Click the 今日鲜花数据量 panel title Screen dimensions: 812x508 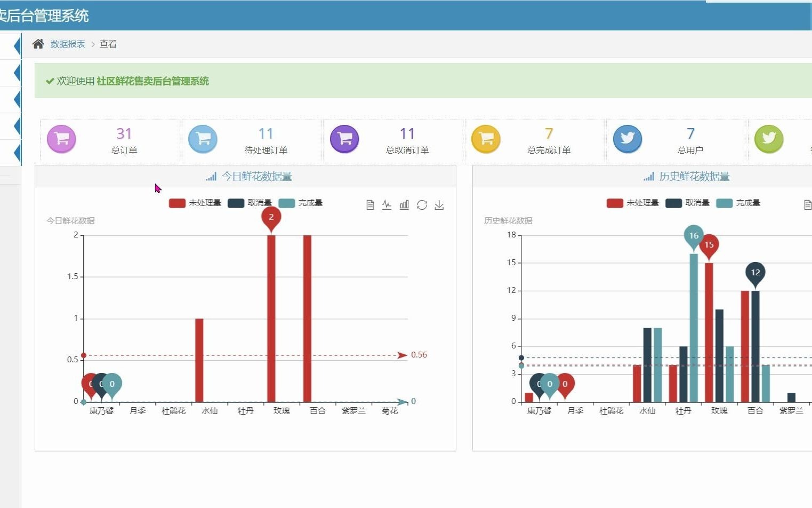pyautogui.click(x=257, y=177)
